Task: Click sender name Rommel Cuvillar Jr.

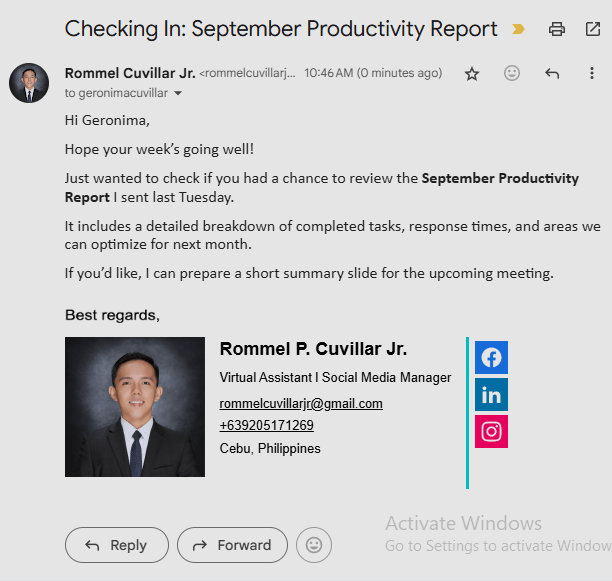Action: tap(129, 73)
